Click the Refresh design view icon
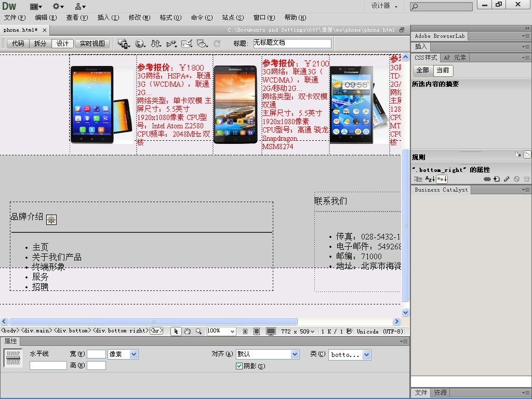Viewport: 532px width, 399px height. [217, 44]
